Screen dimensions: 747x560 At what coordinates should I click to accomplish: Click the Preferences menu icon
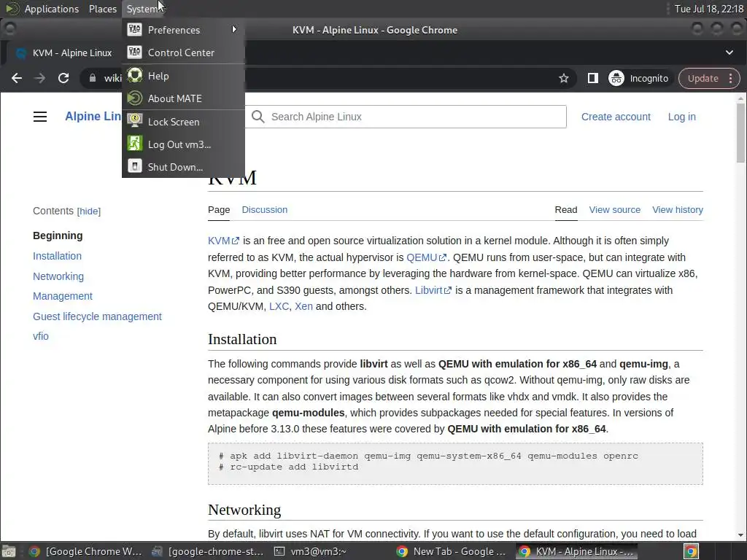(135, 29)
